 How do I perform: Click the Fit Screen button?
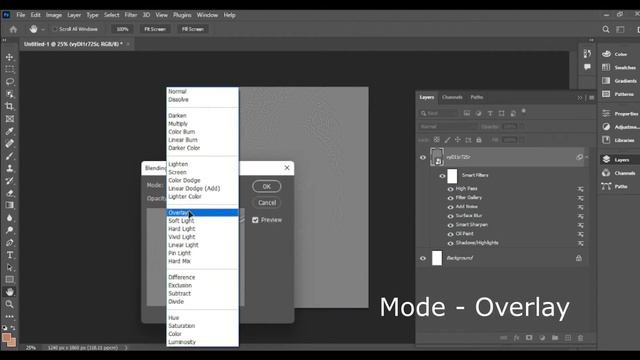pos(155,29)
